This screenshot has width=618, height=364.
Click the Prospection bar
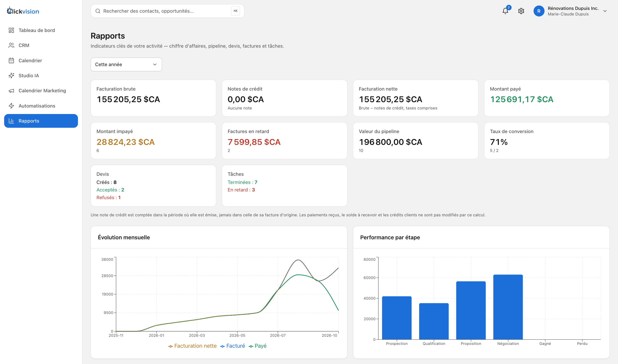(397, 318)
